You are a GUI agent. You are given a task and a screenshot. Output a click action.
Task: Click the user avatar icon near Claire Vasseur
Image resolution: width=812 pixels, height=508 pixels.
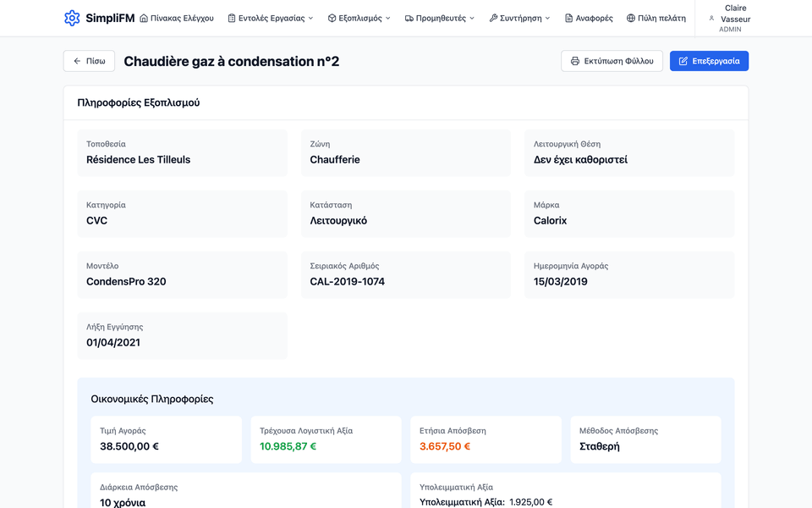[x=711, y=18]
